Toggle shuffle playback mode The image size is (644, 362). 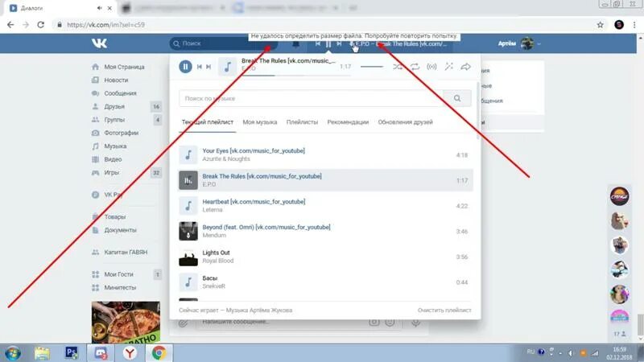point(398,67)
